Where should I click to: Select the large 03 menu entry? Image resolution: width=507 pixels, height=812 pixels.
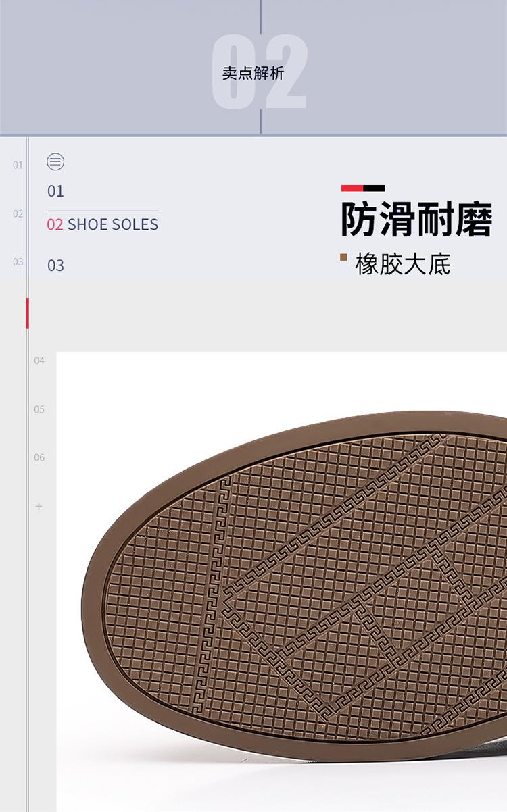[55, 265]
